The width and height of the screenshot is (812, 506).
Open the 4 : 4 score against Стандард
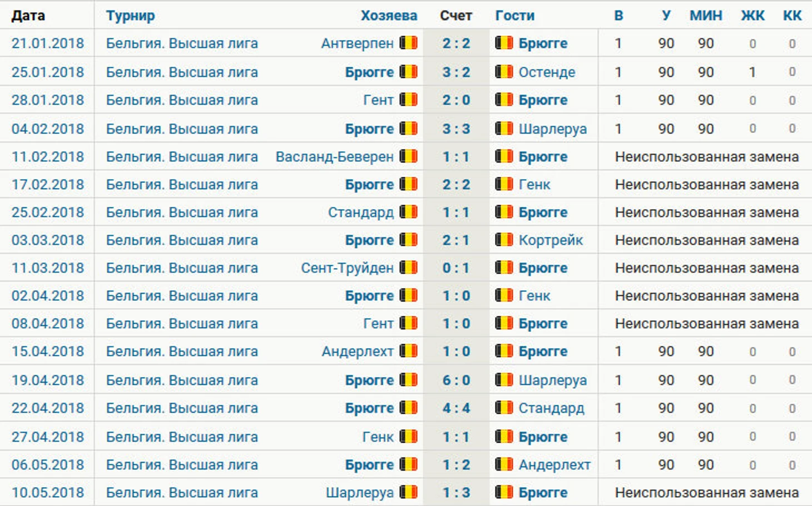tap(456, 408)
